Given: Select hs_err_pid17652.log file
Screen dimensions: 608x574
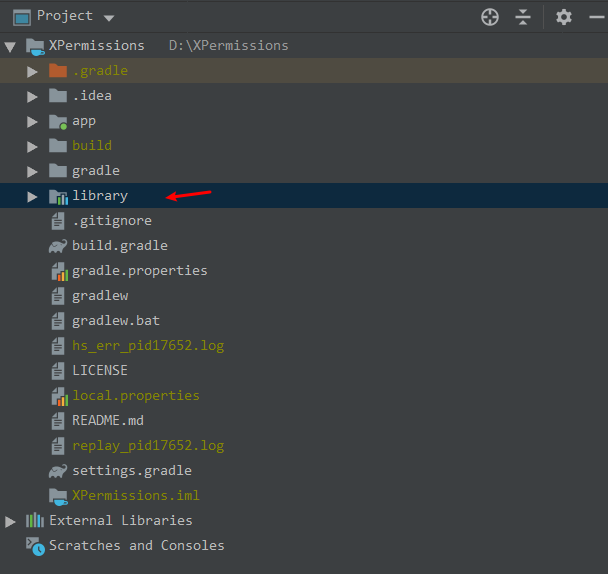Looking at the screenshot, I should (148, 346).
